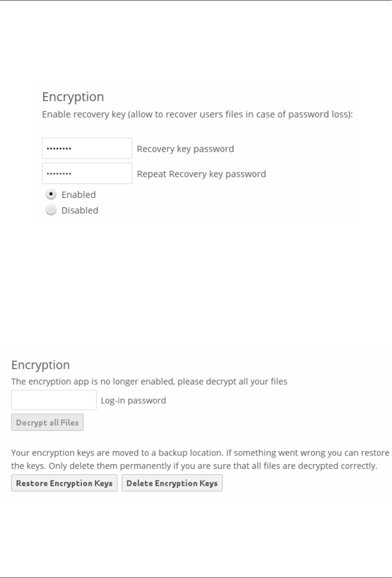Click the "Enabled" option label text
This screenshot has width=392, height=578.
point(79,194)
